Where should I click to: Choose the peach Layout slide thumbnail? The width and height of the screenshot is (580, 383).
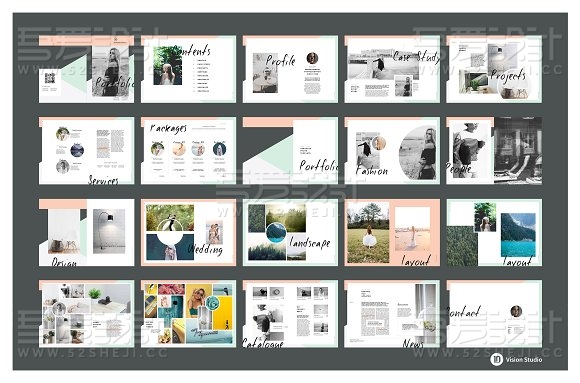click(392, 232)
